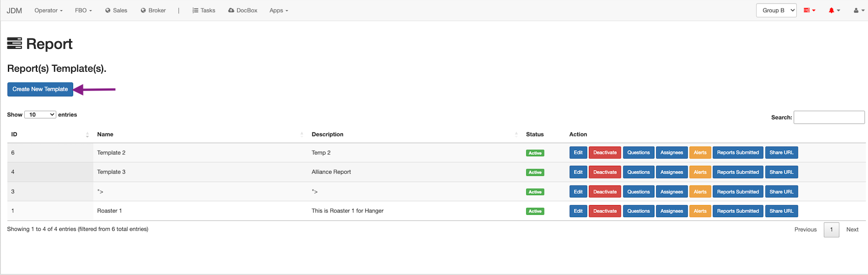Open the user profile icon menu

858,11
